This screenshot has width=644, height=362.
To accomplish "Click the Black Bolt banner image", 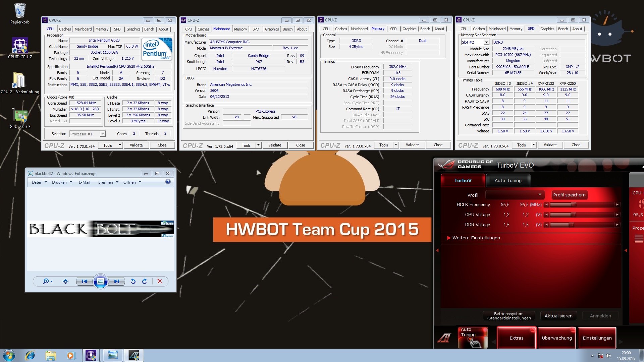I will [x=101, y=229].
